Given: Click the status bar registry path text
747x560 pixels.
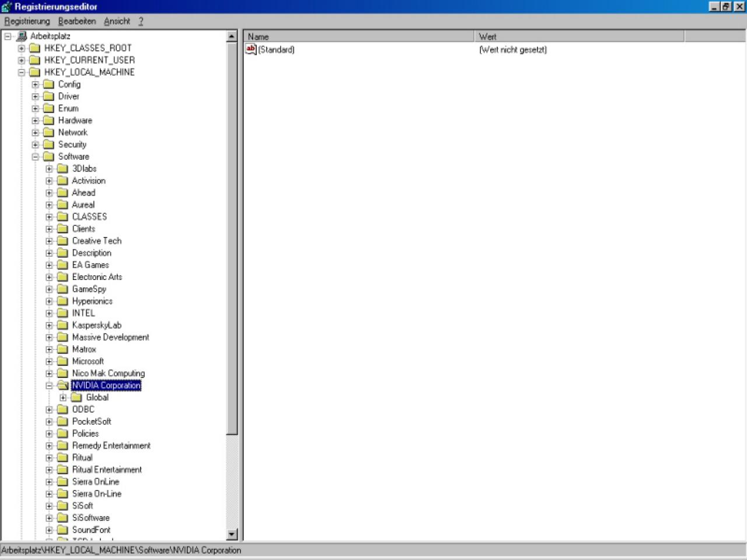Looking at the screenshot, I should (x=121, y=550).
